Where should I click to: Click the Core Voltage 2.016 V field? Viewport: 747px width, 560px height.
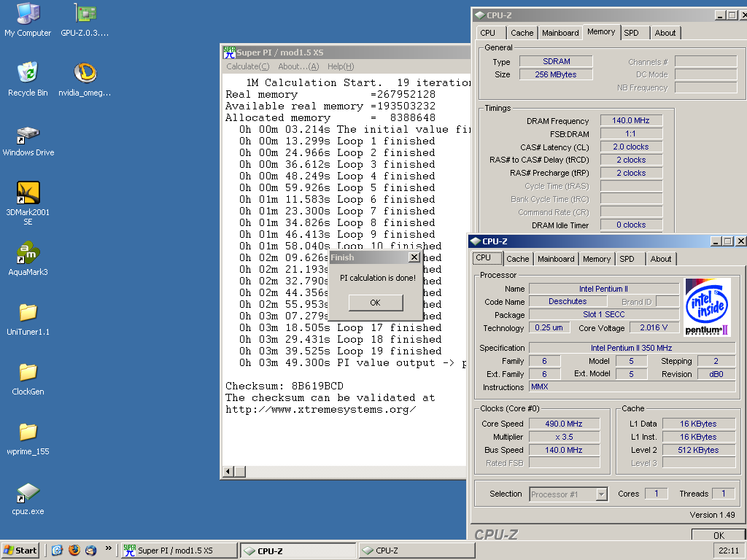[654, 327]
